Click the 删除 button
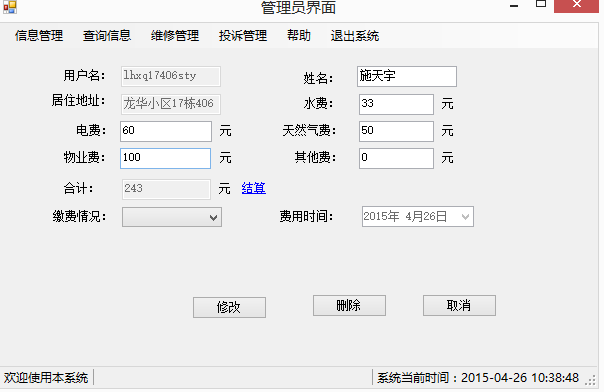Screen dimensions: 604x392 point(349,306)
